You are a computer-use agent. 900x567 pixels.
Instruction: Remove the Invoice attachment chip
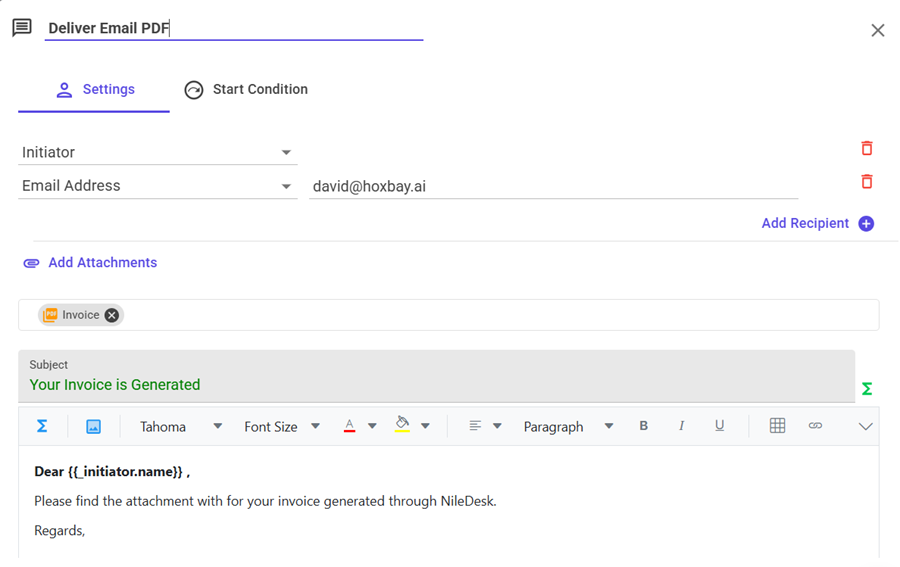[112, 315]
